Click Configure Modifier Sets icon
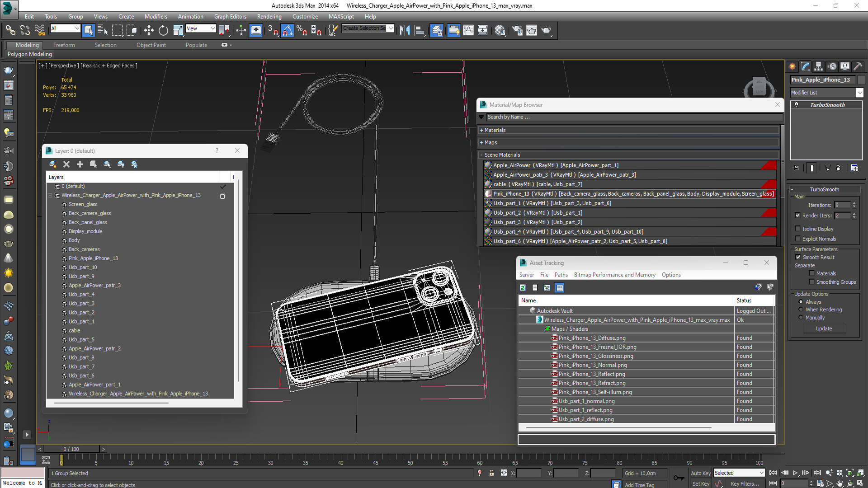 click(854, 168)
